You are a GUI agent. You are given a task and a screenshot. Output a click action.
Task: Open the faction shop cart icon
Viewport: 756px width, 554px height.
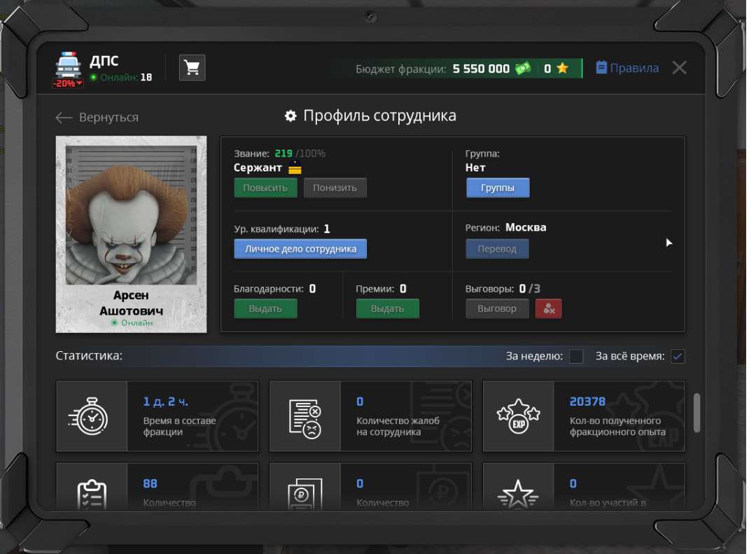[x=192, y=68]
